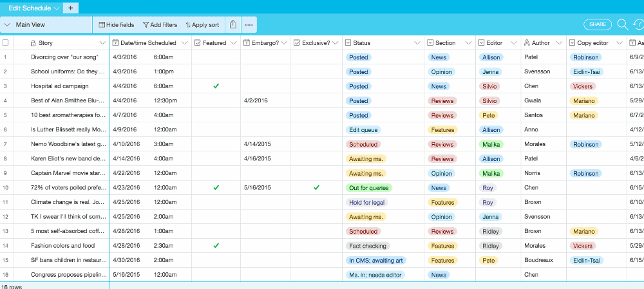Click the Author column link icon
644x289 pixels.
pyautogui.click(x=527, y=42)
